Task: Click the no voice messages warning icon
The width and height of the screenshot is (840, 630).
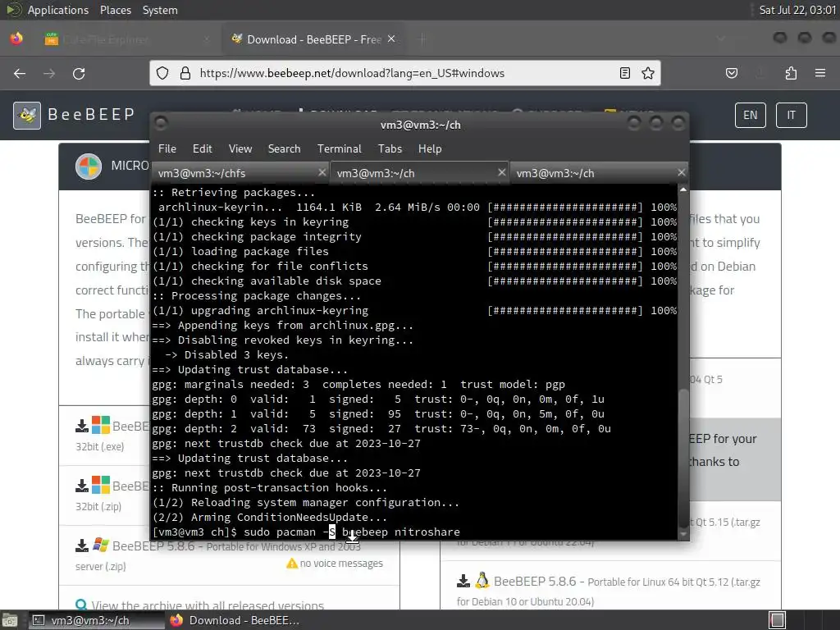Action: [292, 563]
